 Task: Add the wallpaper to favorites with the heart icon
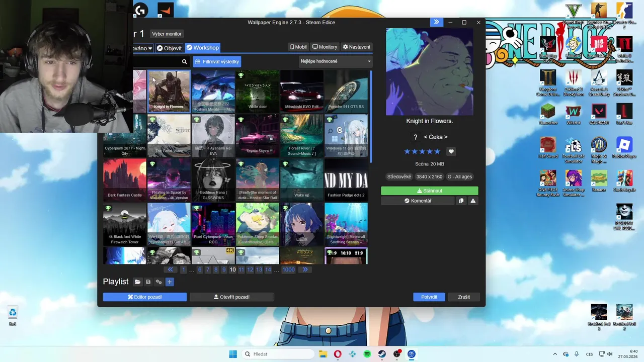point(451,151)
